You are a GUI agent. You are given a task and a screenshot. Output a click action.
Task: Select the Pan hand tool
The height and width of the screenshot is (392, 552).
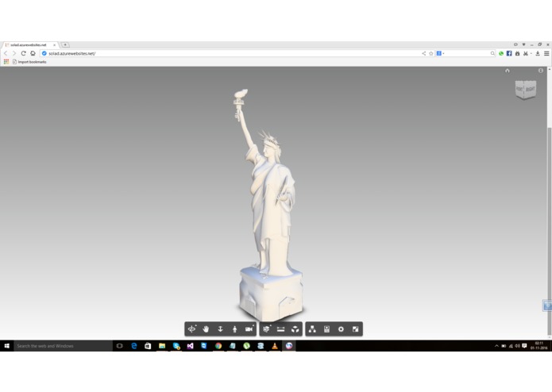206,329
